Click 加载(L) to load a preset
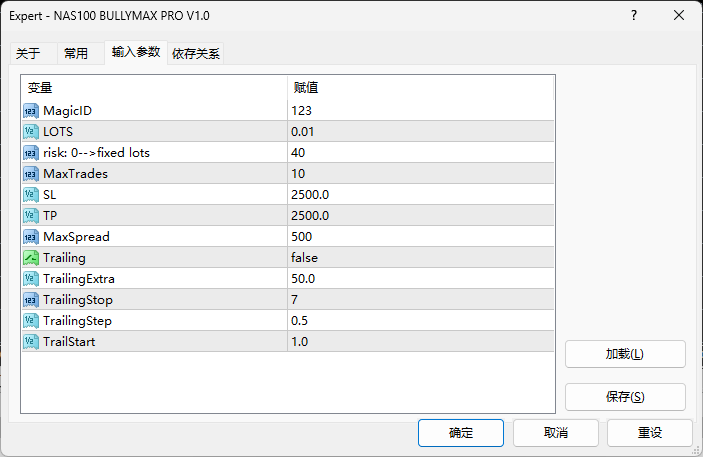Screen dimensions: 703x457 (x=625, y=354)
